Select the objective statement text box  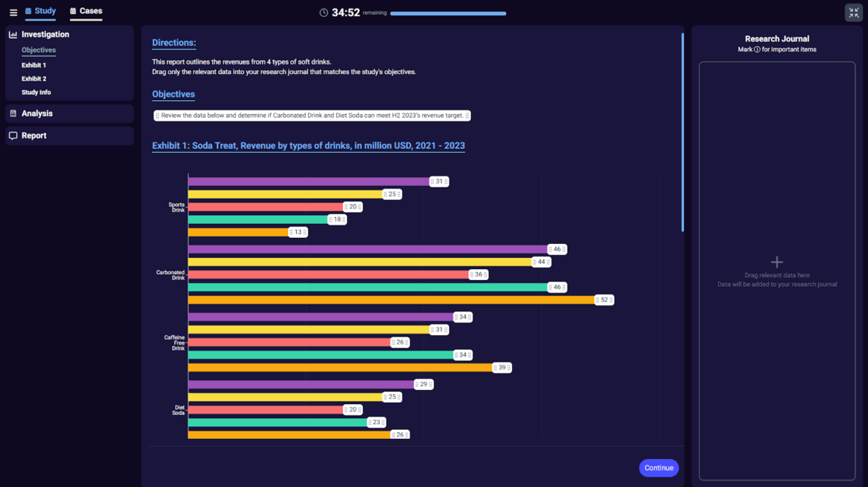point(312,116)
